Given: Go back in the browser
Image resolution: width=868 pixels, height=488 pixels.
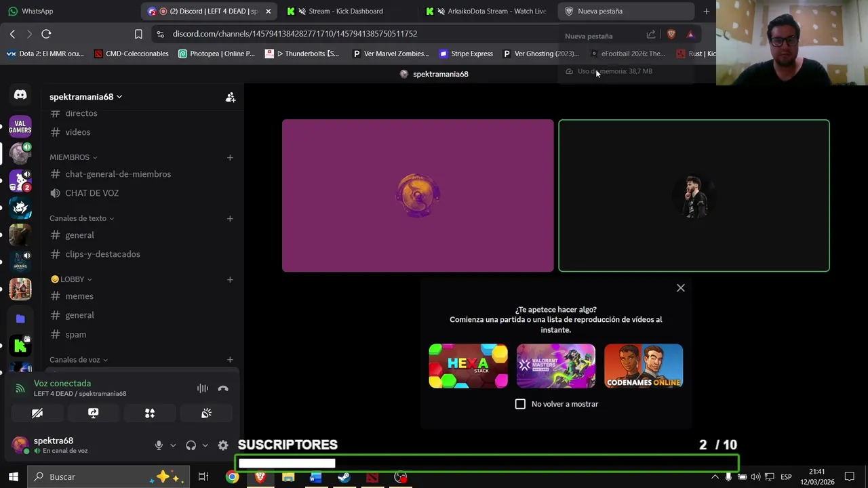Looking at the screenshot, I should pos(12,34).
